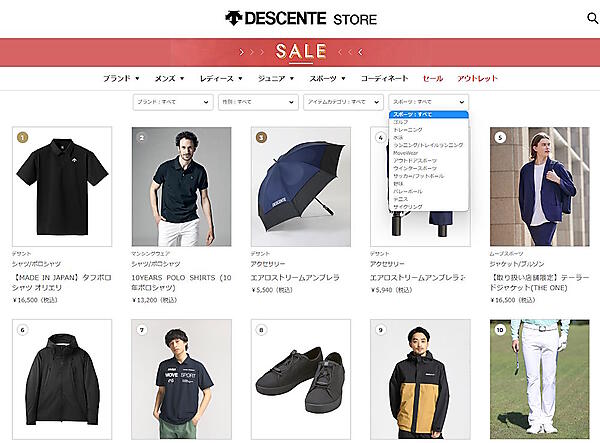Screen dimensions: 600x443
Task: Open the red セール link
Action: [x=433, y=78]
